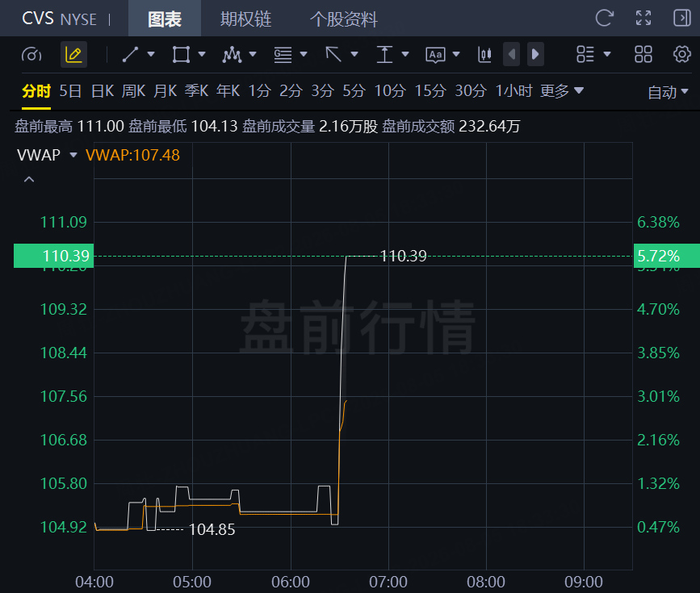This screenshot has width=700, height=593.
Task: Open the indicator gauge icon
Action: click(x=31, y=55)
